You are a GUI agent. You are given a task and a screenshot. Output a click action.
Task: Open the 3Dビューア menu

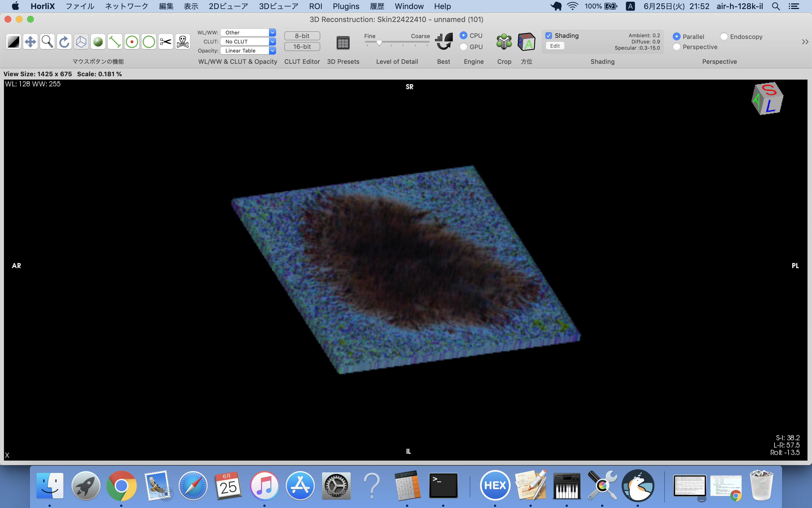279,6
